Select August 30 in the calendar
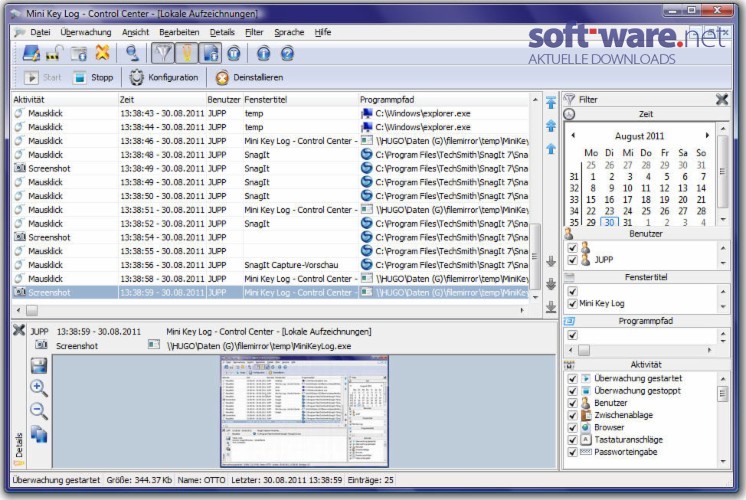 [609, 222]
